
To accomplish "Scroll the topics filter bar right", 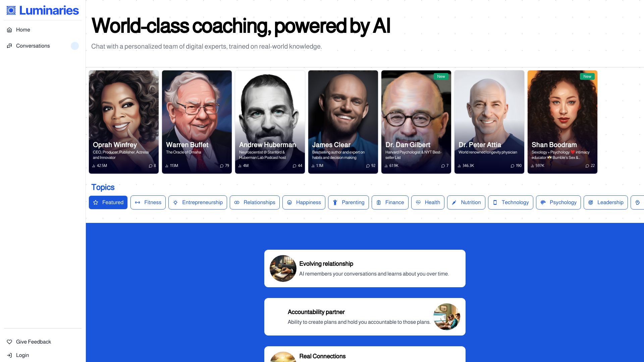I will 638,202.
